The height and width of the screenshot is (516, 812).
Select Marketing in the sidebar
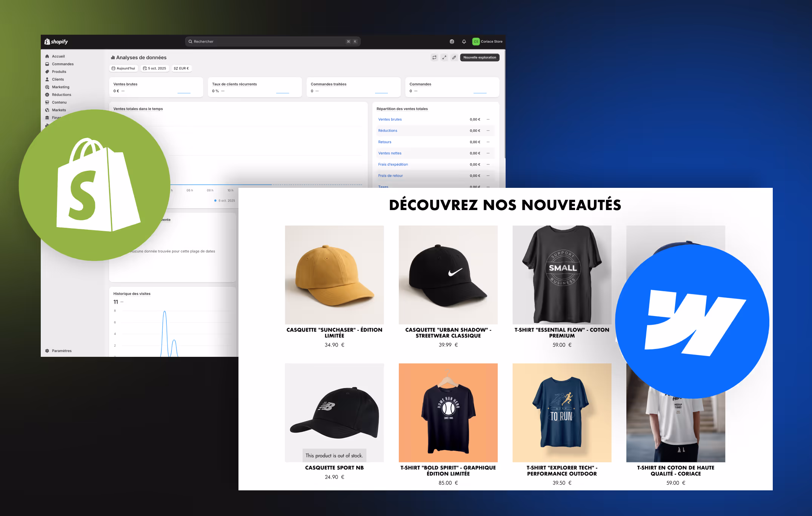point(60,87)
